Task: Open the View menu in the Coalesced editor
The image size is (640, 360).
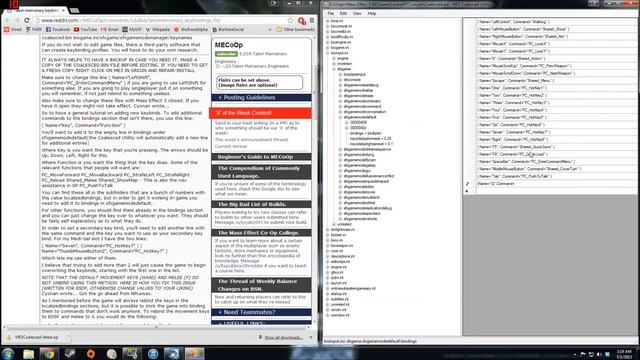Action: coord(357,13)
